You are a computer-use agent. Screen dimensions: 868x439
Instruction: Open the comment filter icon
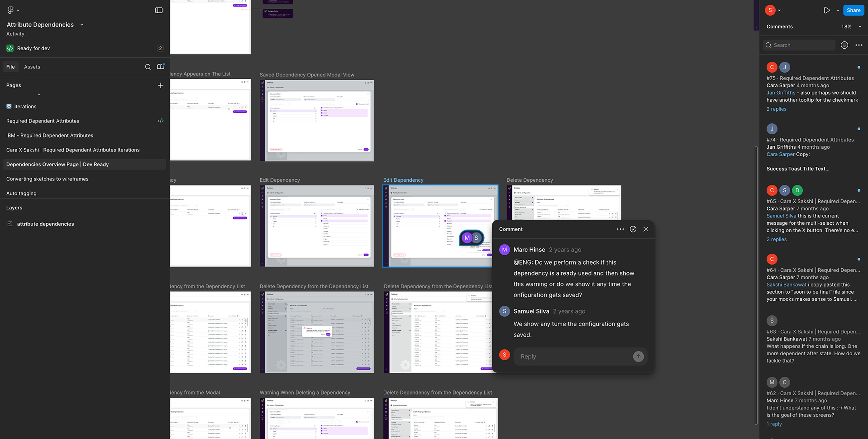click(844, 45)
